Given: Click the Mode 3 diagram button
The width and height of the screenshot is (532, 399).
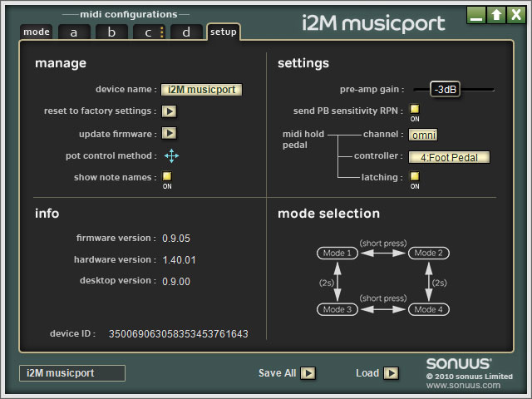Looking at the screenshot, I should [337, 309].
